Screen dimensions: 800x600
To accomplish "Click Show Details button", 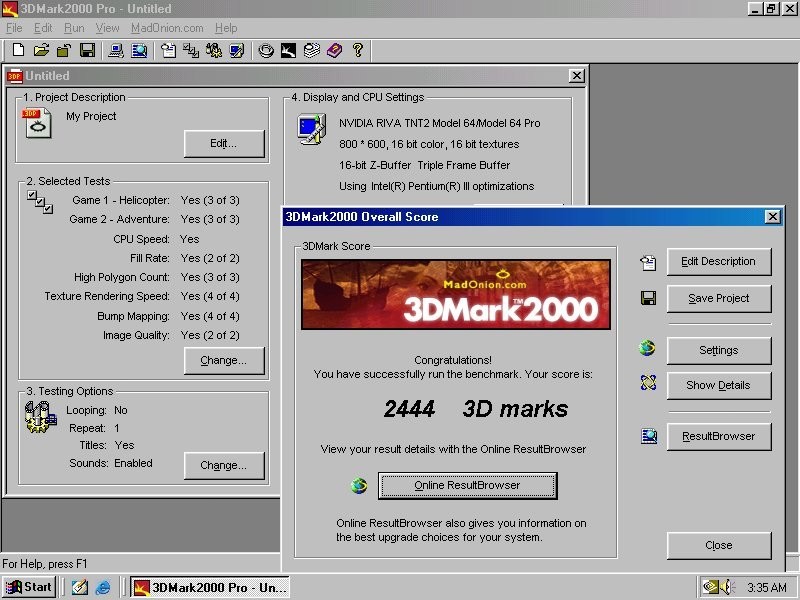I will [718, 385].
